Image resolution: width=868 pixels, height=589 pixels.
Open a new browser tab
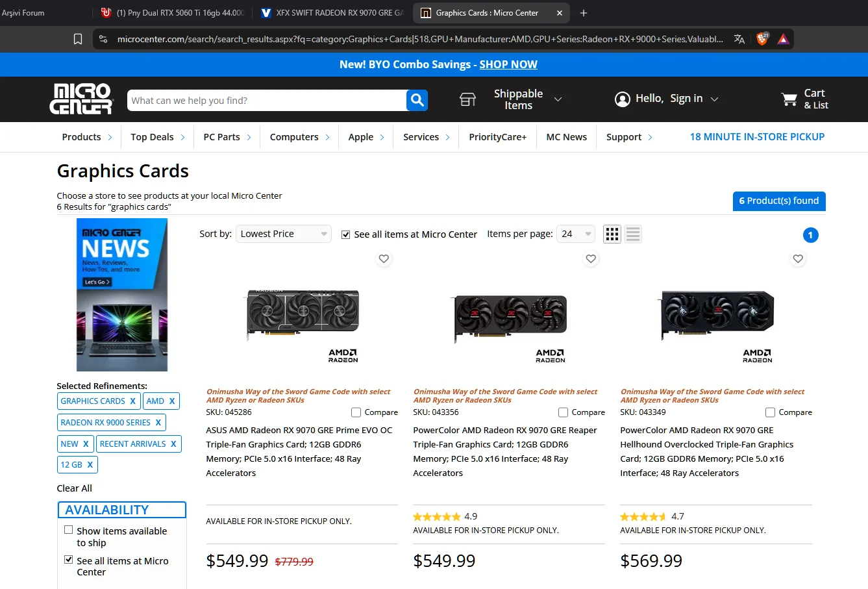(584, 13)
